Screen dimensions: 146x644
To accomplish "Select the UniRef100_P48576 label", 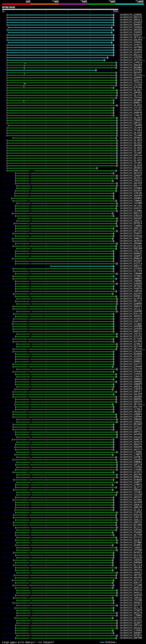I will (131, 289).
